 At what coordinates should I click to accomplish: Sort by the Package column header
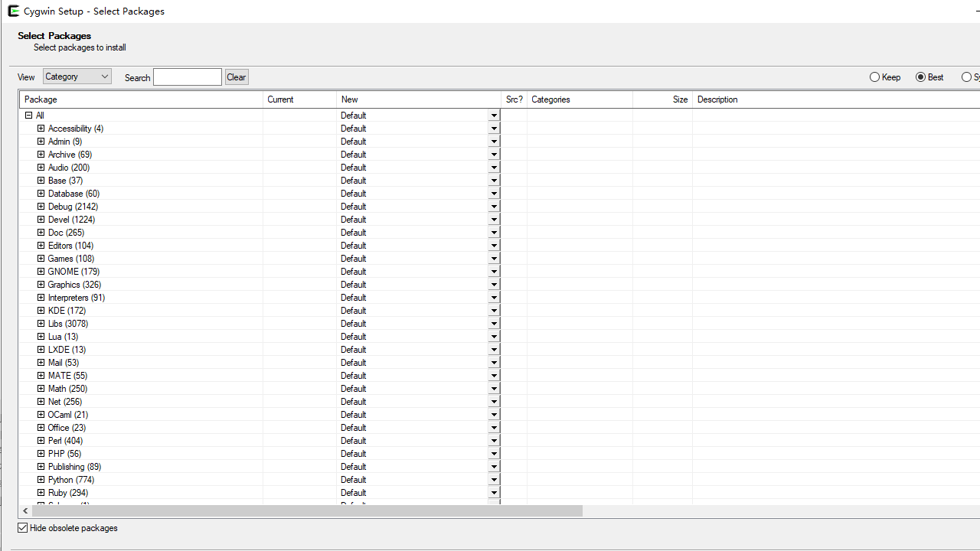point(142,99)
